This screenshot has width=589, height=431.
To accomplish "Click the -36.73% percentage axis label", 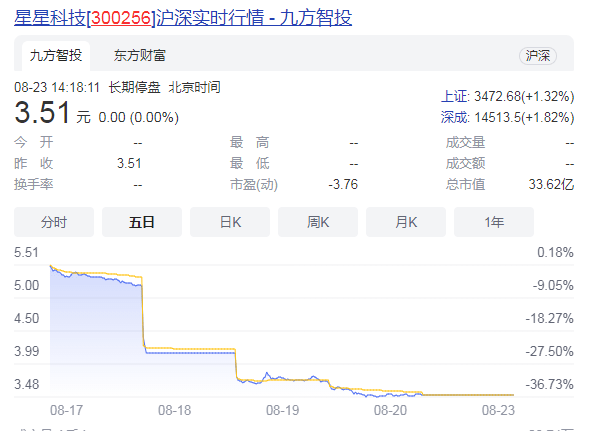I will (x=550, y=384).
